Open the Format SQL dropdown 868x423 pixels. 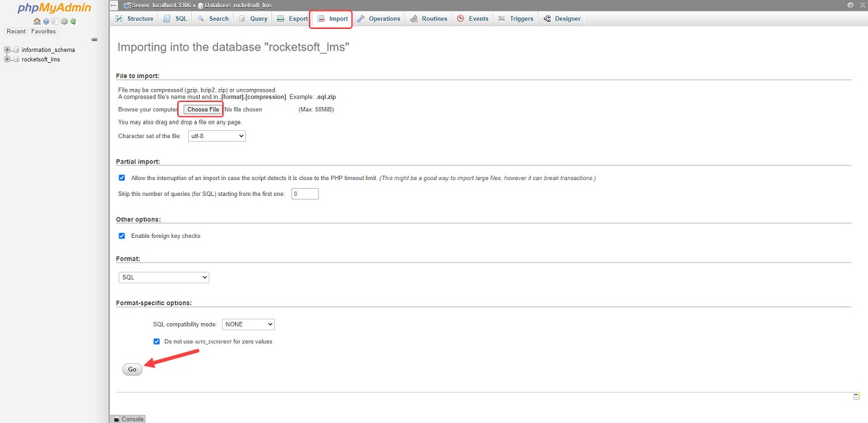163,277
